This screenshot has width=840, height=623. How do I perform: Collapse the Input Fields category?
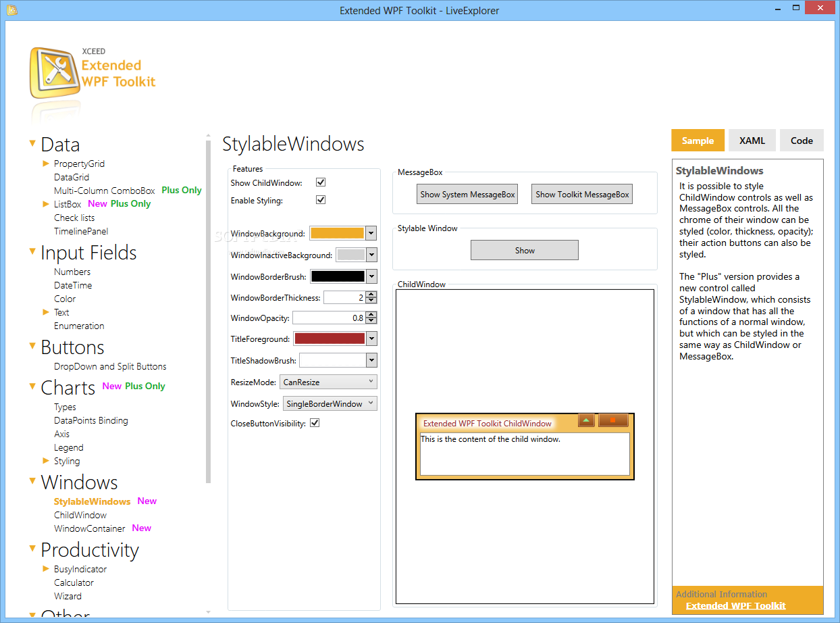pos(32,251)
